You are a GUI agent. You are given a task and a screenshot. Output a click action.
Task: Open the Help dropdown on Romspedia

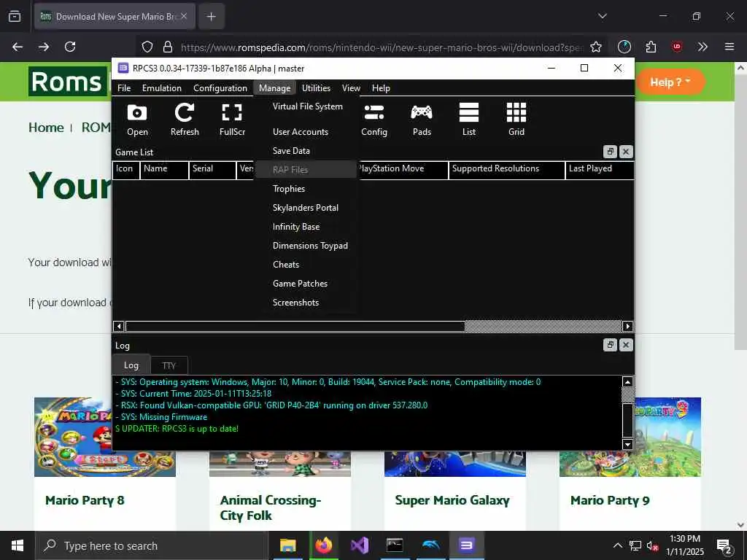tap(670, 82)
